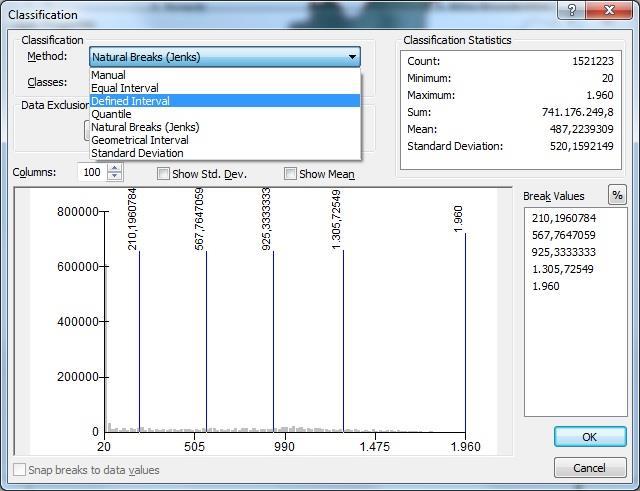The image size is (640, 491).
Task: Click the 567,7647059 break line in histogram
Action: click(207, 342)
